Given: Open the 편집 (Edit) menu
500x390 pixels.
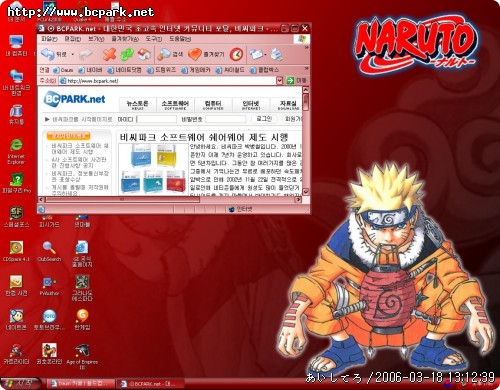Looking at the screenshot, I should (72, 39).
